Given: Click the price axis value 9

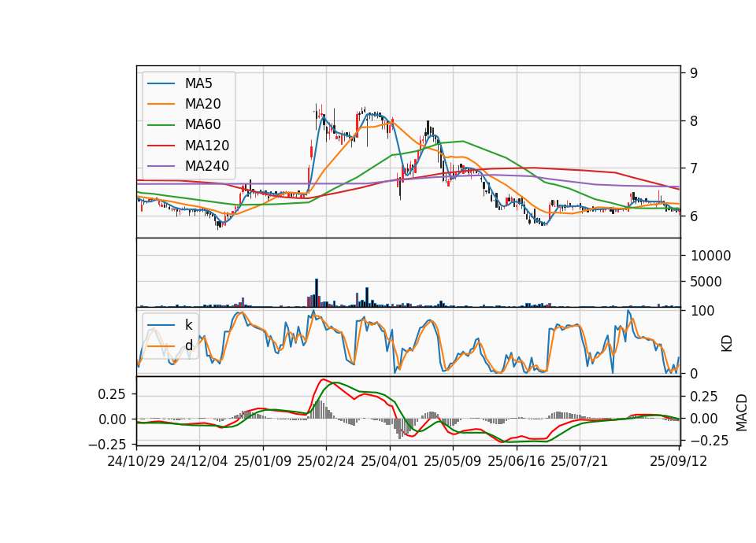Looking at the screenshot, I should click(694, 73).
